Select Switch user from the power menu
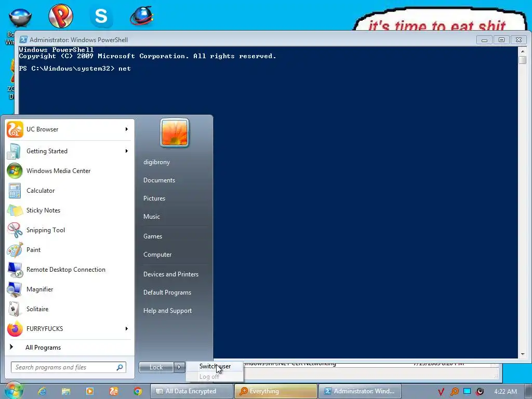The width and height of the screenshot is (532, 399). pyautogui.click(x=215, y=366)
